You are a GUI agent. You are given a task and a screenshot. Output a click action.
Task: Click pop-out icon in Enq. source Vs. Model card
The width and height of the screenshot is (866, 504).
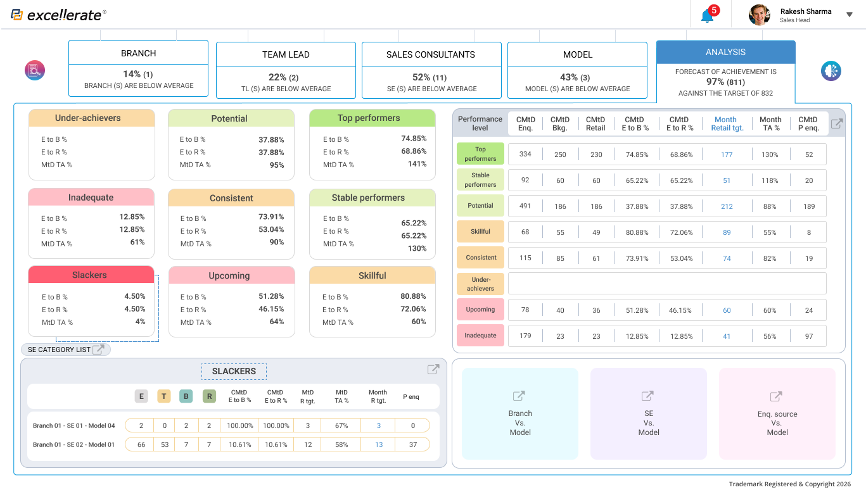click(x=776, y=397)
